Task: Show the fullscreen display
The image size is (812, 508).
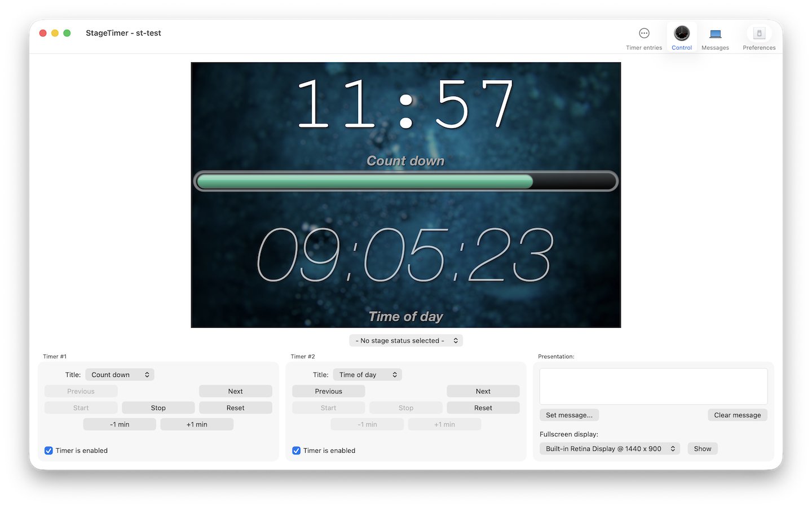Action: coord(703,449)
